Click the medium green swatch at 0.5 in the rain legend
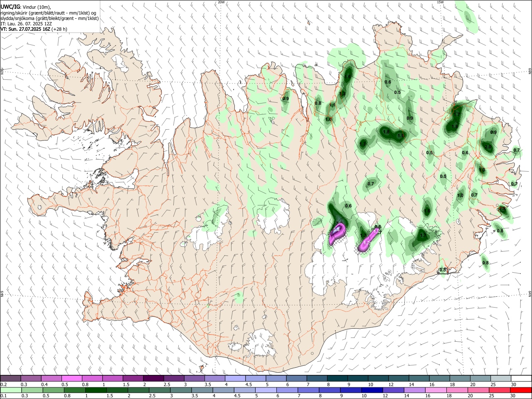Image resolution: width=532 pixels, height=399 pixels. point(53,390)
